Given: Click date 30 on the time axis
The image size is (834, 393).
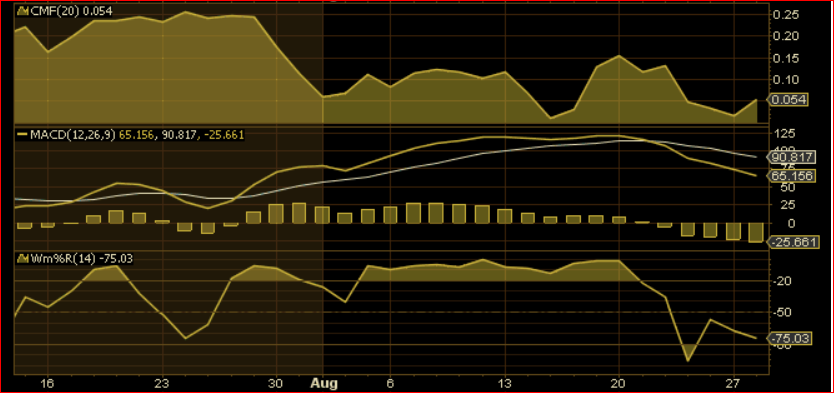Looking at the screenshot, I should [276, 383].
